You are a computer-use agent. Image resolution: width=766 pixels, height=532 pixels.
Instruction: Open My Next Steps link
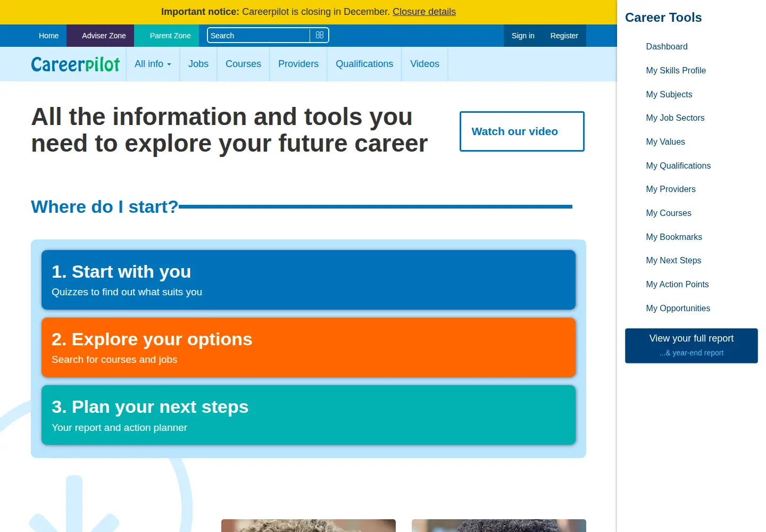[x=673, y=260]
